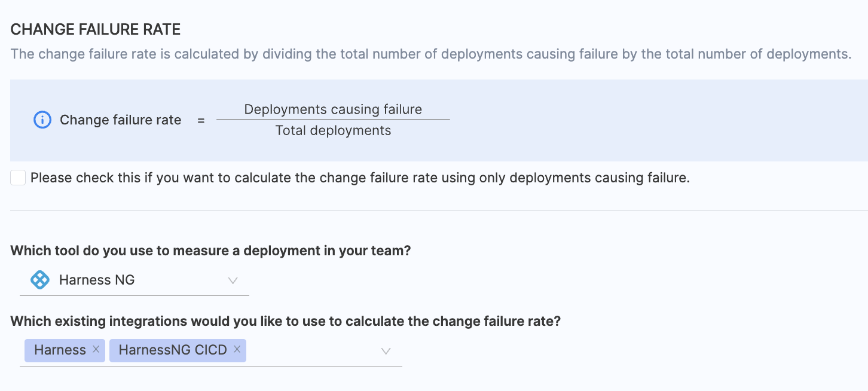Viewport: 868px width, 391px height.
Task: Click 'Deployments causing failure' formula numerator
Action: tap(333, 109)
